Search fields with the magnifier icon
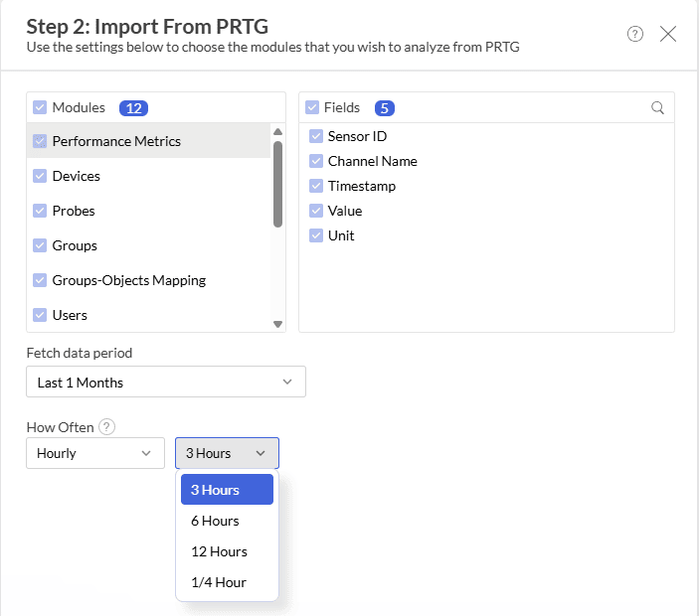Viewport: 699px width, 616px height. pos(657,107)
